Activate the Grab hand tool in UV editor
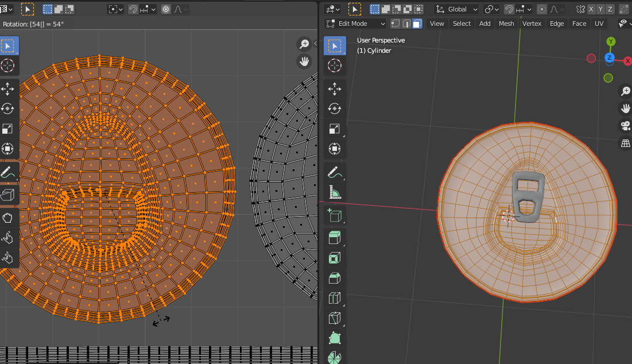Screen dimensions: 632x364 pyautogui.click(x=7, y=218)
